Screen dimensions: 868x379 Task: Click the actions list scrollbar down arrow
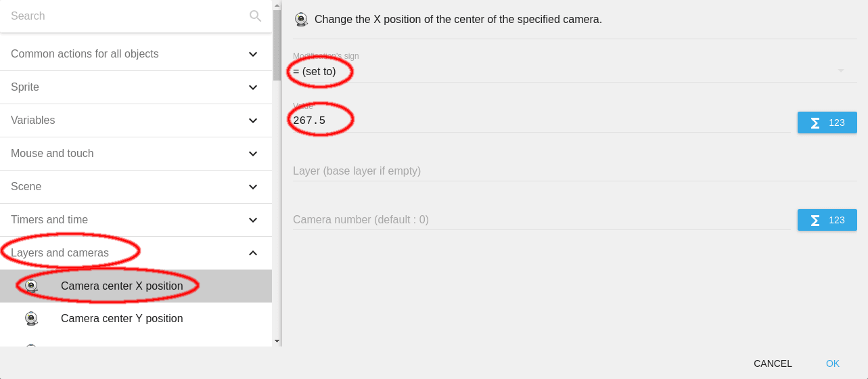[x=277, y=341]
